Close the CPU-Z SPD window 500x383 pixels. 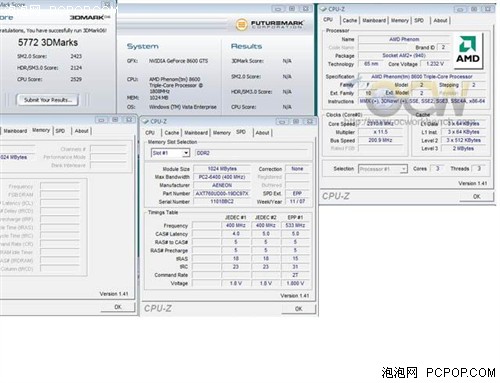(309, 121)
